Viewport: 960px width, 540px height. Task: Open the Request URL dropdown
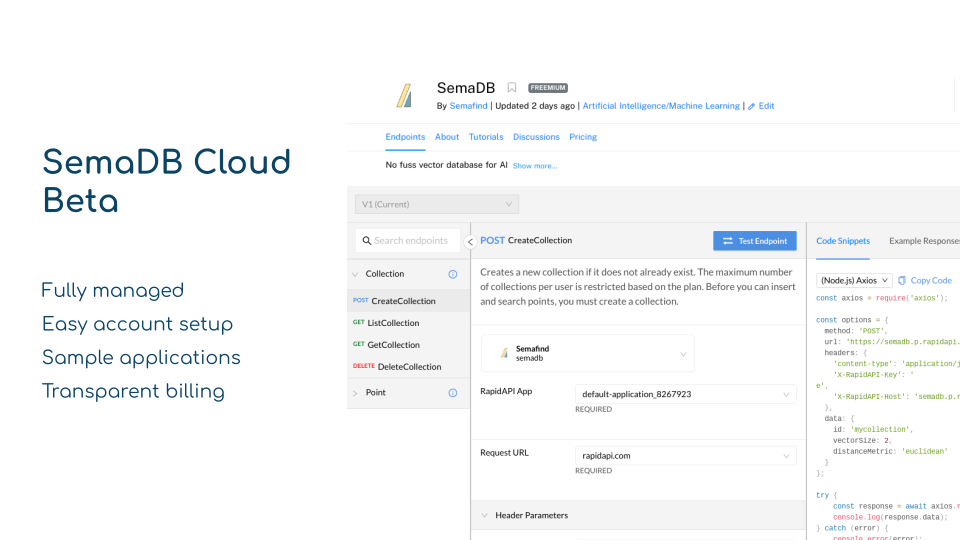[686, 456]
